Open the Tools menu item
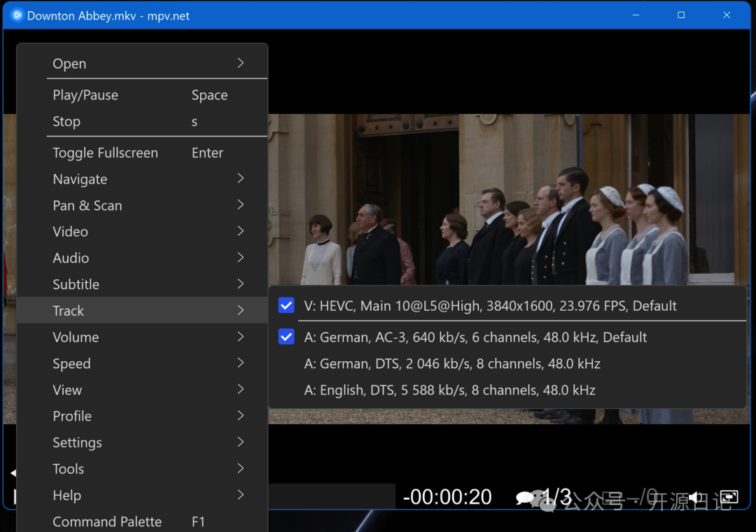756x532 pixels. click(142, 468)
